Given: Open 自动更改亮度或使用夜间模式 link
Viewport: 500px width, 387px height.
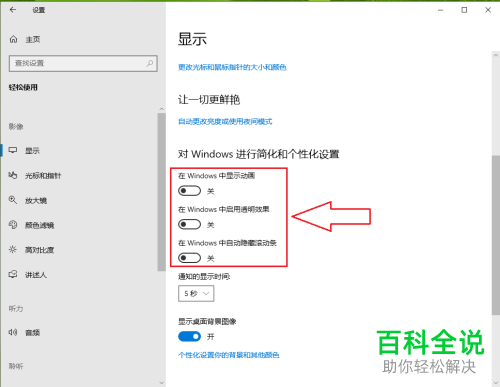Looking at the screenshot, I should 225,121.
